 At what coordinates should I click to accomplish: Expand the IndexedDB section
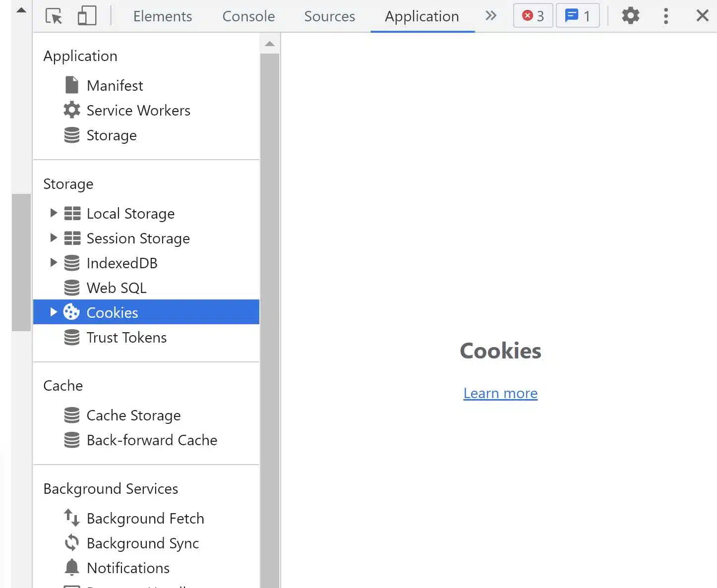point(54,262)
